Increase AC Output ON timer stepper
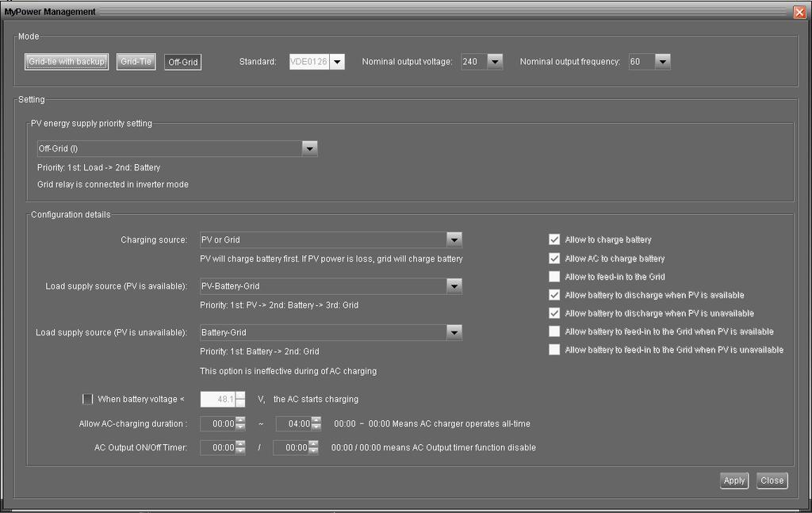The height and width of the screenshot is (513, 812). tap(240, 444)
